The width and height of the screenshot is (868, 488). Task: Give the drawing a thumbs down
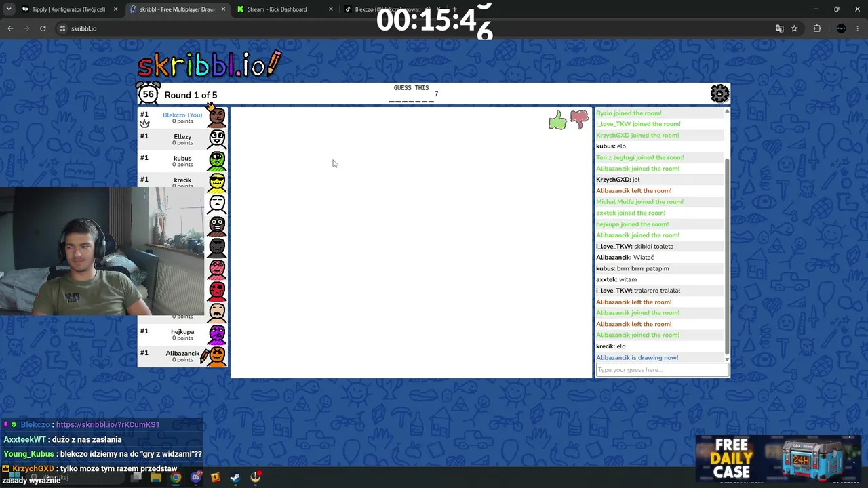point(579,120)
